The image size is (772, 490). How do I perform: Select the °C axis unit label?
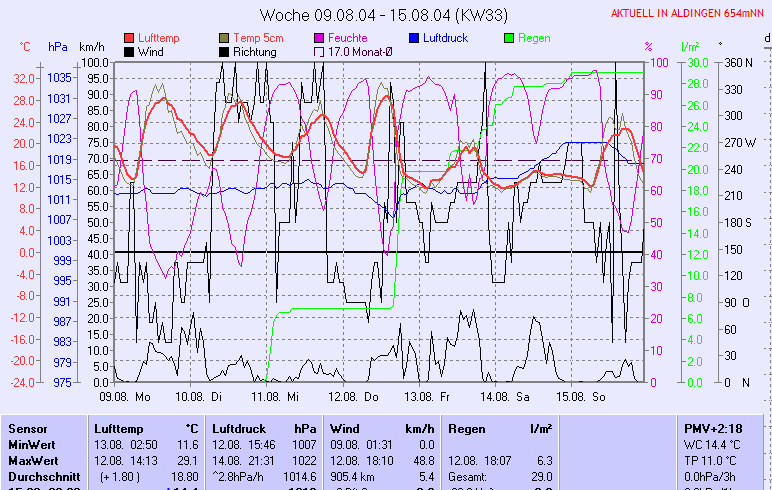tap(25, 47)
